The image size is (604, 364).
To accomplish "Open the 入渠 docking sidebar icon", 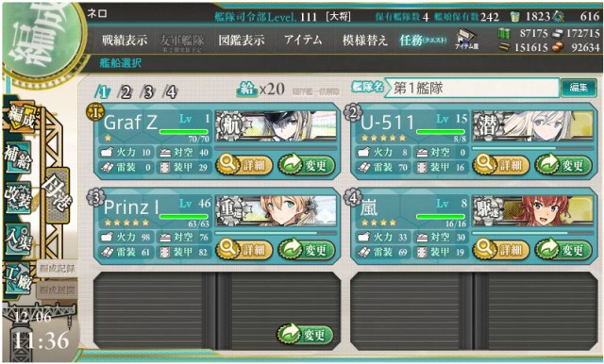I will (x=18, y=238).
